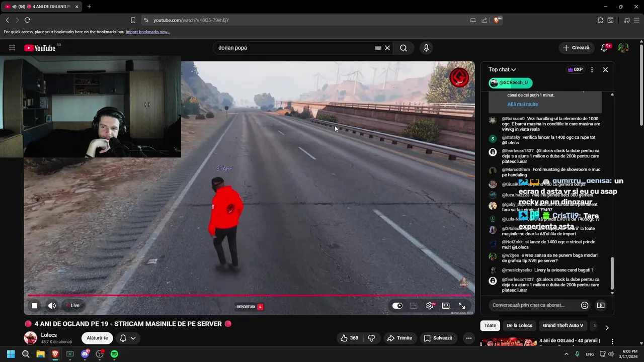
Task: Toggle subtitles in the video player
Action: 414,305
